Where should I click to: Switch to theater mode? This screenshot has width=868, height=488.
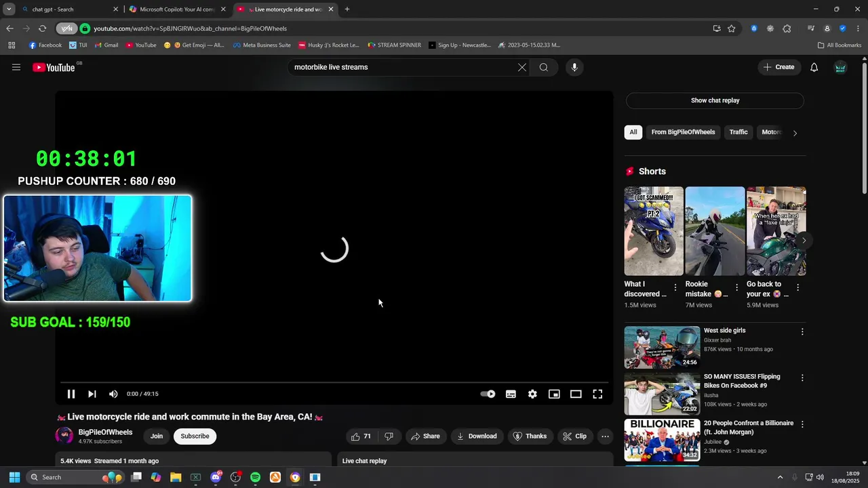[576, 394]
